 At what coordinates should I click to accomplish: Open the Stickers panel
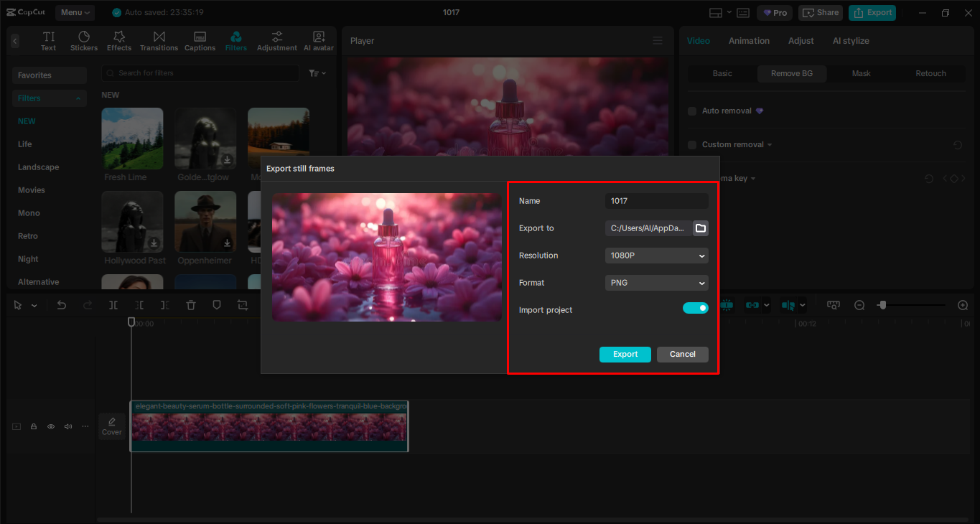84,41
